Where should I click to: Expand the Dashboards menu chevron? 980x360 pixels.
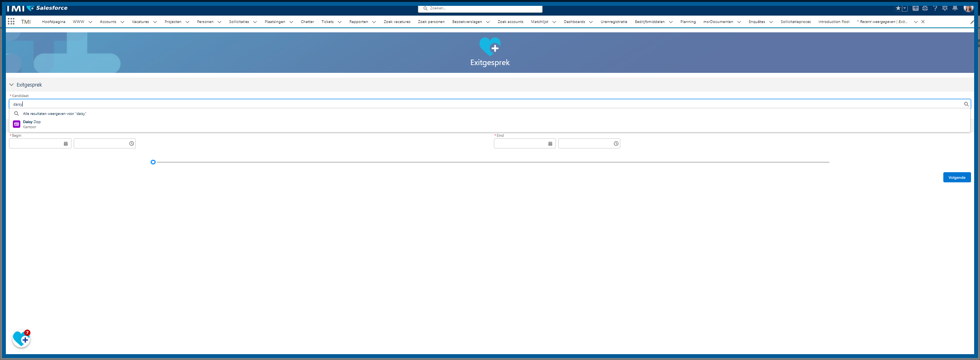tap(591, 22)
